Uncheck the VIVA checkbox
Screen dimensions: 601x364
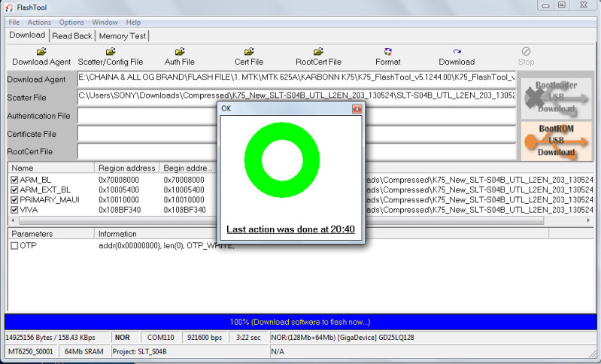coord(14,210)
